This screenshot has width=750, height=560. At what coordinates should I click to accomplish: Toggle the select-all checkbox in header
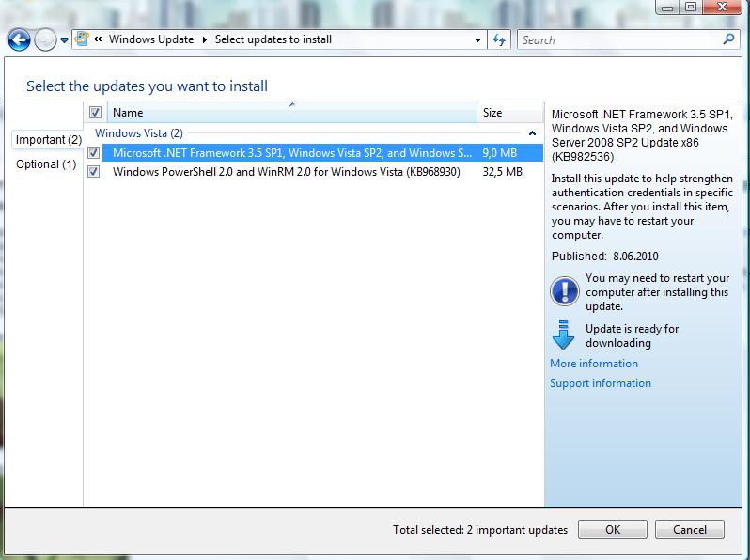(95, 113)
